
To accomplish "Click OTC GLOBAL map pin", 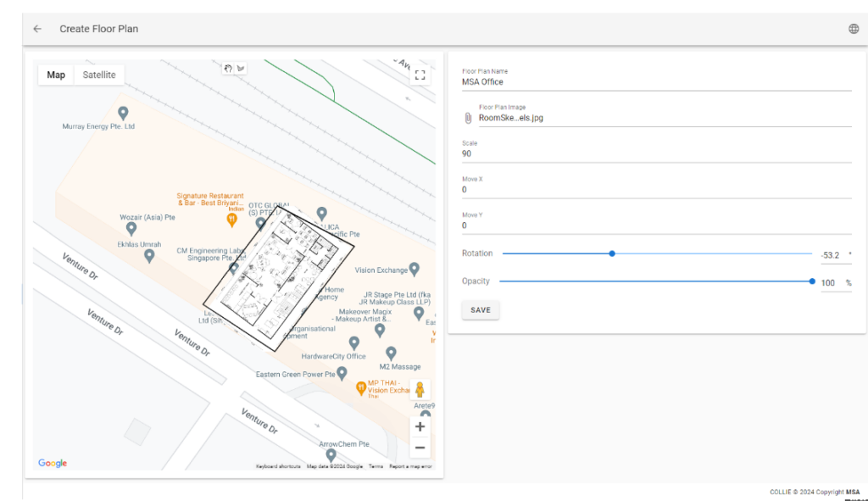I will [260, 224].
